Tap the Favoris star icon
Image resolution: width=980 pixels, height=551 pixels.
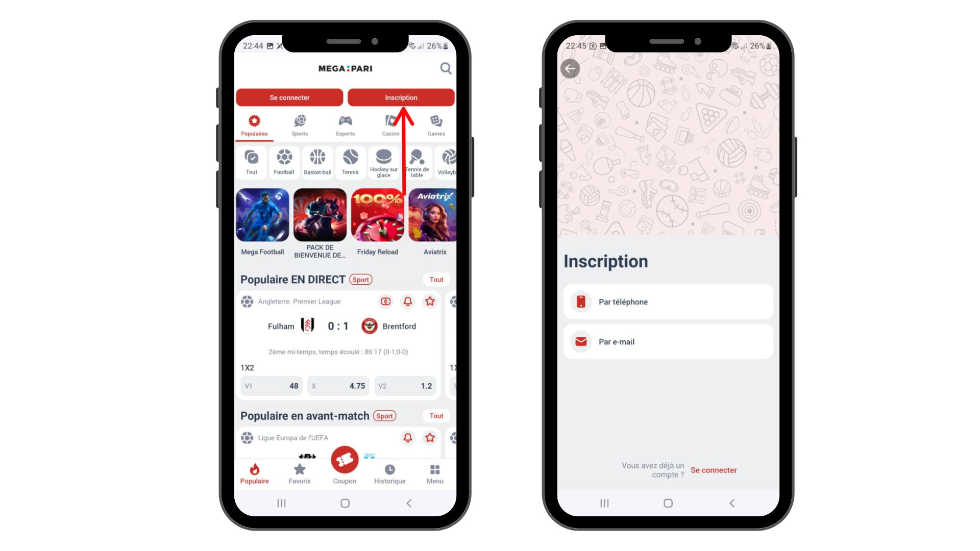[x=299, y=468]
